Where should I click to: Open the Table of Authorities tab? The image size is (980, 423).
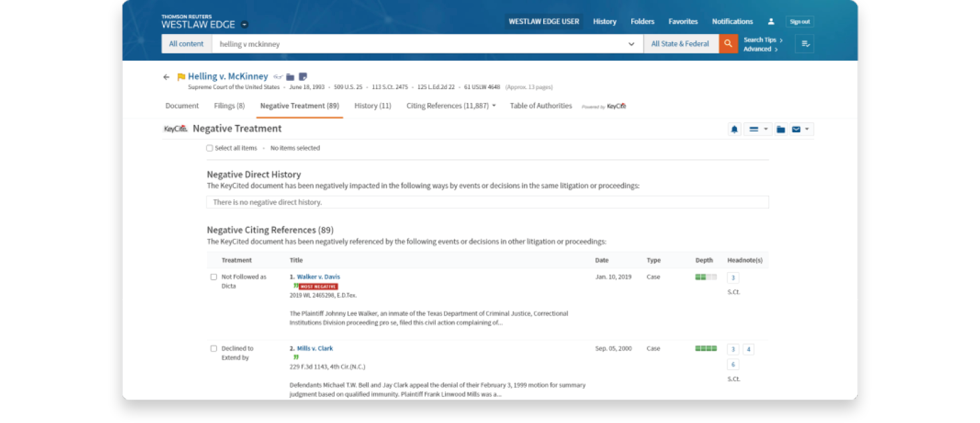click(x=540, y=106)
